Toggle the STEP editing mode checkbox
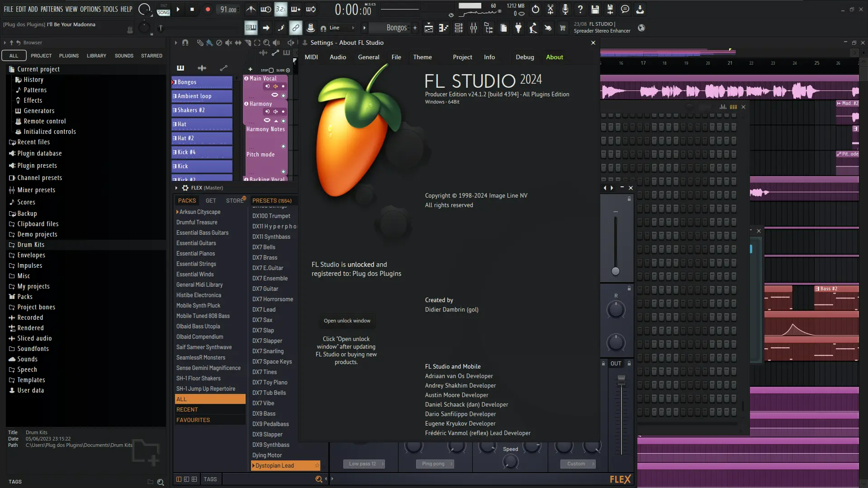Image resolution: width=868 pixels, height=488 pixels. coord(271,70)
